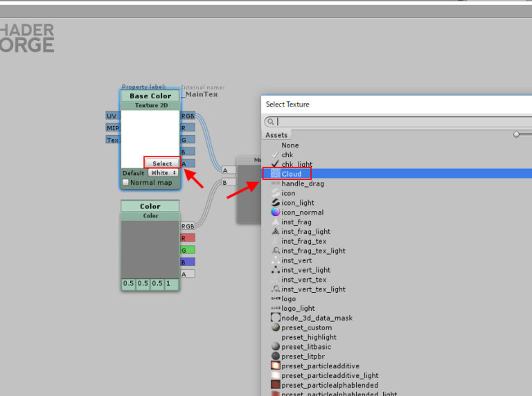Pick the preset_litpbr sphere icon

[276, 357]
